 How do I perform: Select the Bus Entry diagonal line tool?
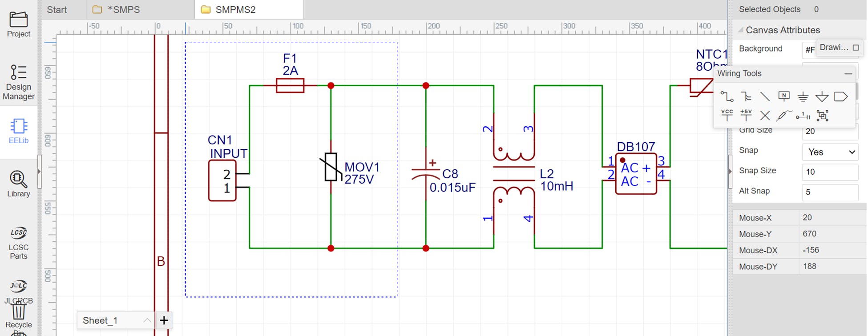click(765, 96)
